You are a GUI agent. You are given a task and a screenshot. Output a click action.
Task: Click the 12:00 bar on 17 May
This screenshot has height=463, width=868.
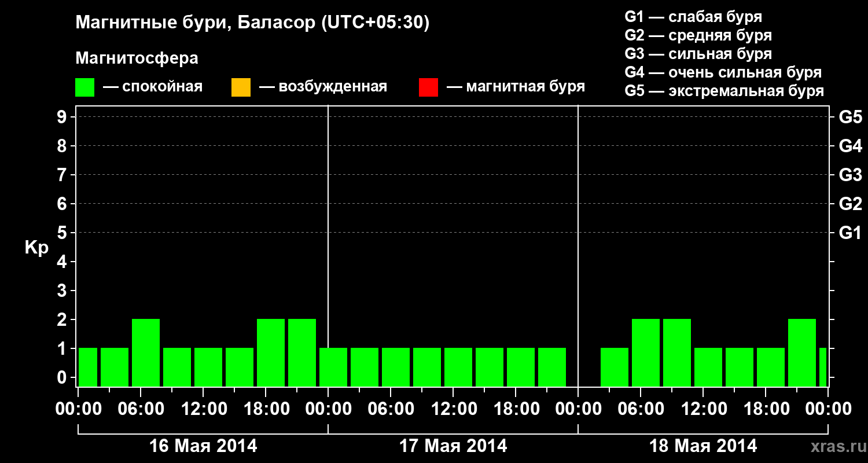(458, 367)
